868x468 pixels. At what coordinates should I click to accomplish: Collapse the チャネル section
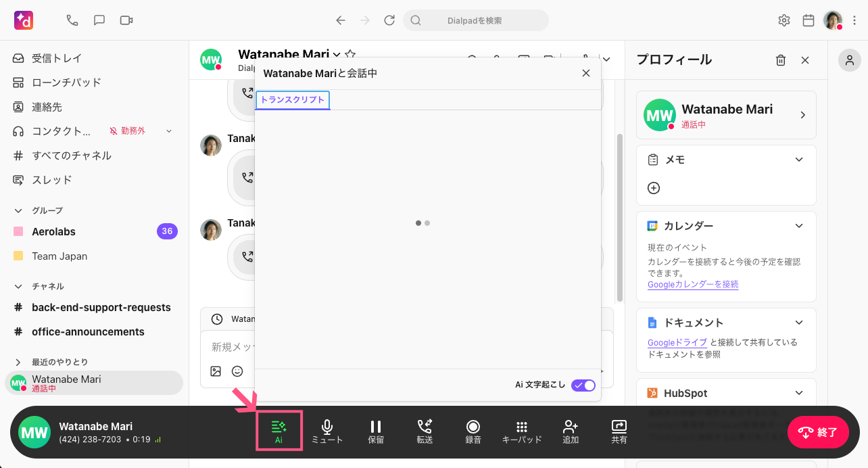18,286
